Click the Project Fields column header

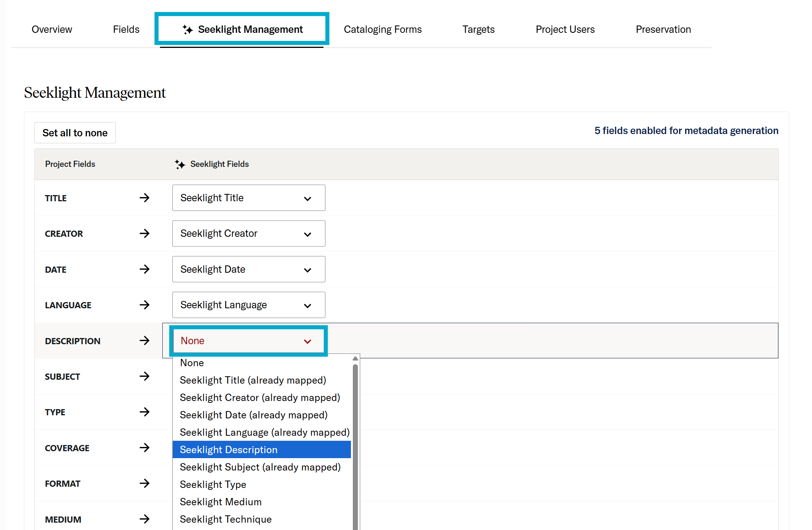pos(70,164)
